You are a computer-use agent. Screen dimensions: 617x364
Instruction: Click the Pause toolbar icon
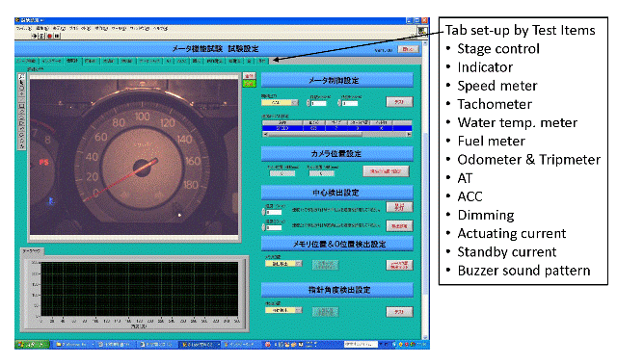click(57, 36)
